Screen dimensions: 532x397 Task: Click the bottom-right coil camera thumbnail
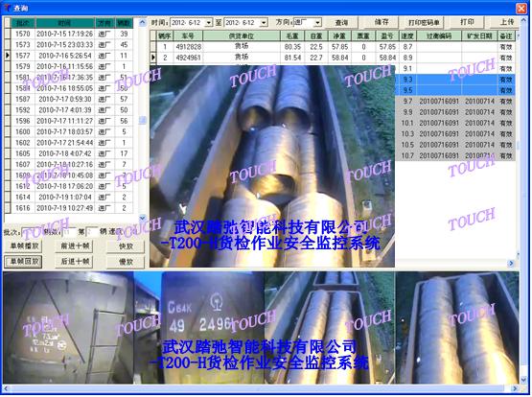(457, 328)
